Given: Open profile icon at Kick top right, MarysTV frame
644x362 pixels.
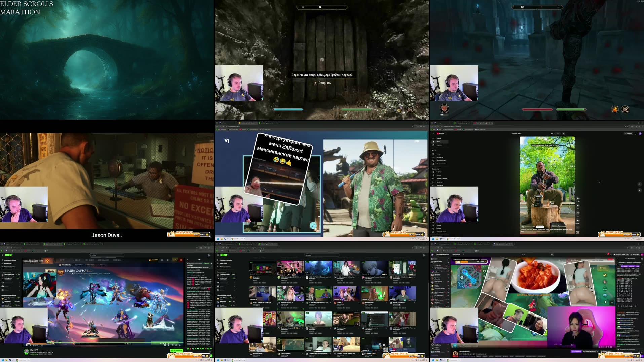Looking at the screenshot, I should click(209, 255).
